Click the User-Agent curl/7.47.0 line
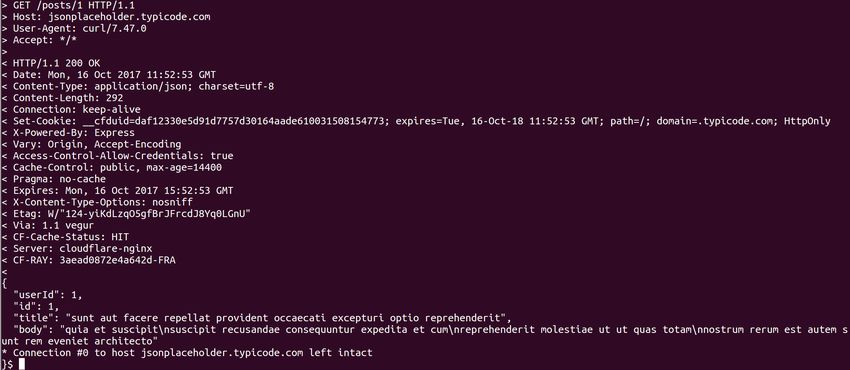Screen dimensions: 850x370 [80, 28]
